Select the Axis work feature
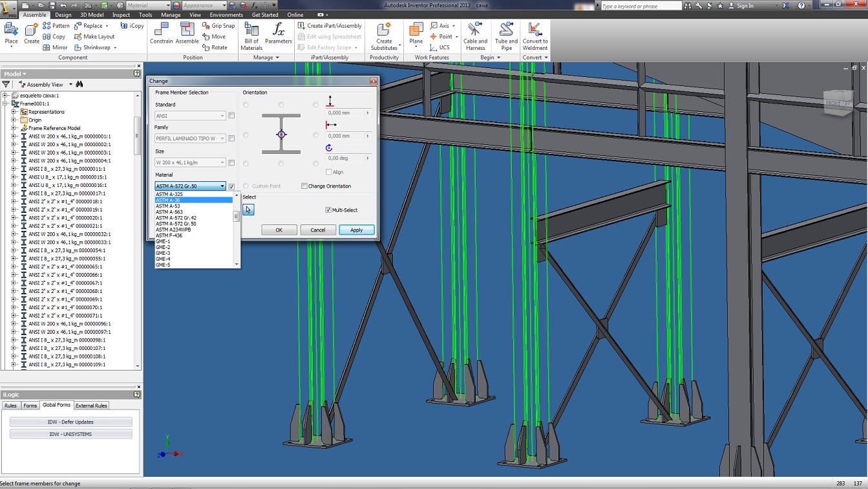Image resolution: width=868 pixels, height=489 pixels. click(443, 26)
